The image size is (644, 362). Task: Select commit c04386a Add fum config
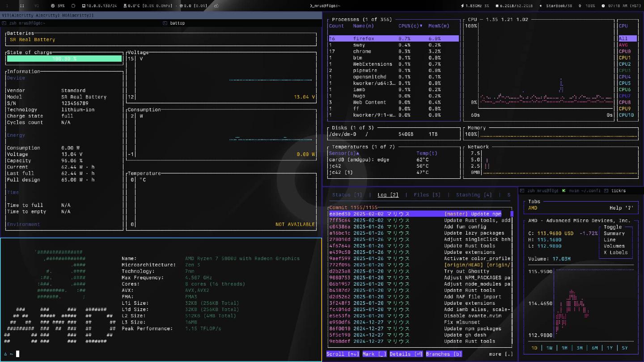pyautogui.click(x=419, y=227)
